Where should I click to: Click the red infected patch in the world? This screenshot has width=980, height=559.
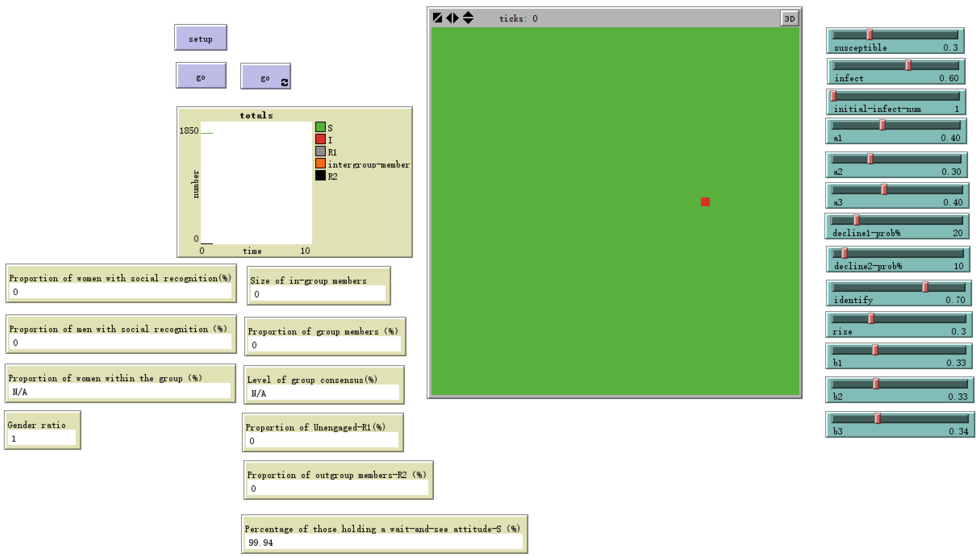pos(705,202)
